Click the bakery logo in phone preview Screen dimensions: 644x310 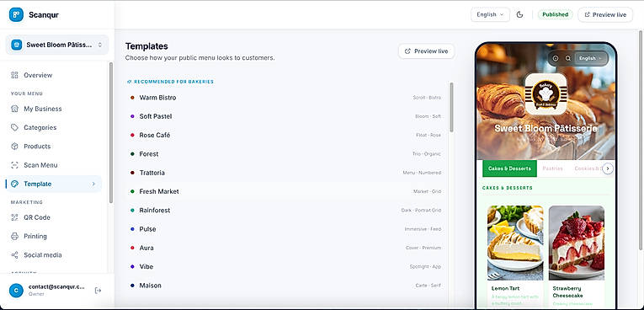tap(546, 94)
